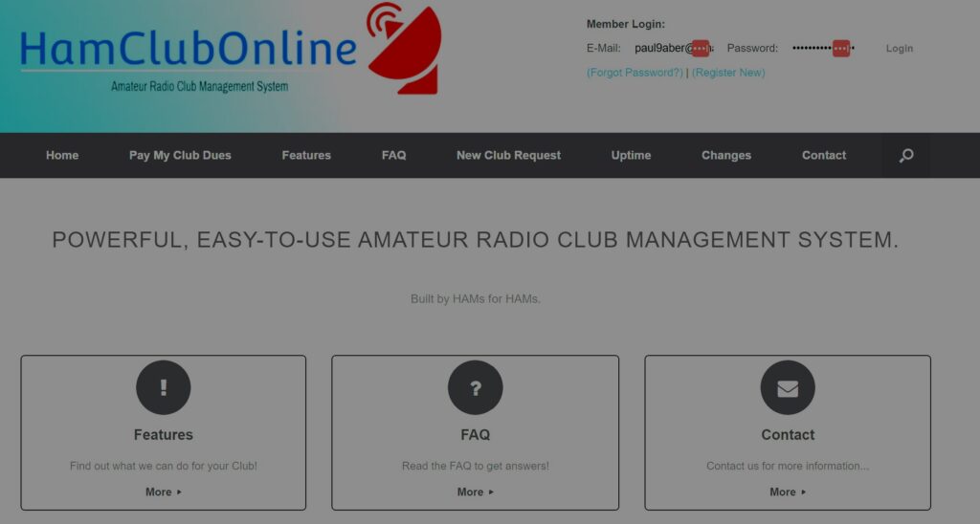This screenshot has height=524, width=980.
Task: Open Pay My Club Dues menu item
Action: coord(180,156)
